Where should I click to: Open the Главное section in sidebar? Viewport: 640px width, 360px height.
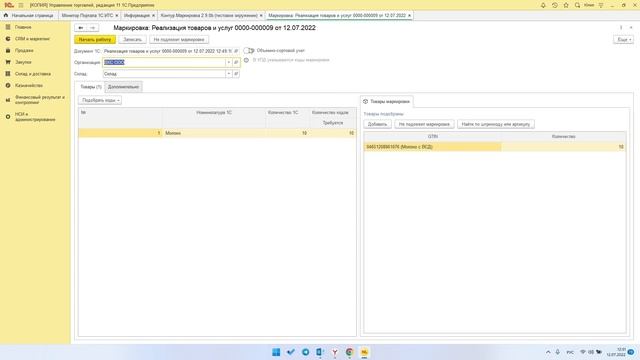coord(23,27)
